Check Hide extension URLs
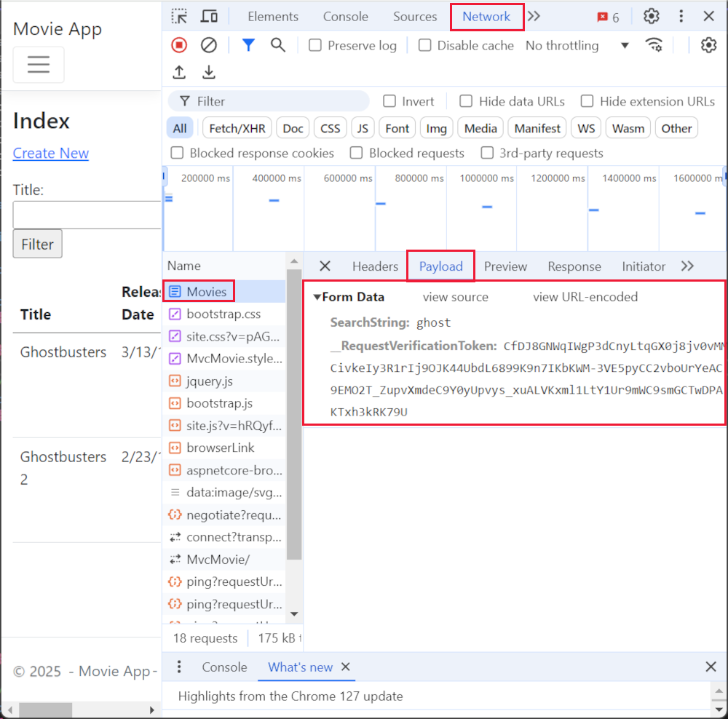The height and width of the screenshot is (719, 728). [x=587, y=101]
